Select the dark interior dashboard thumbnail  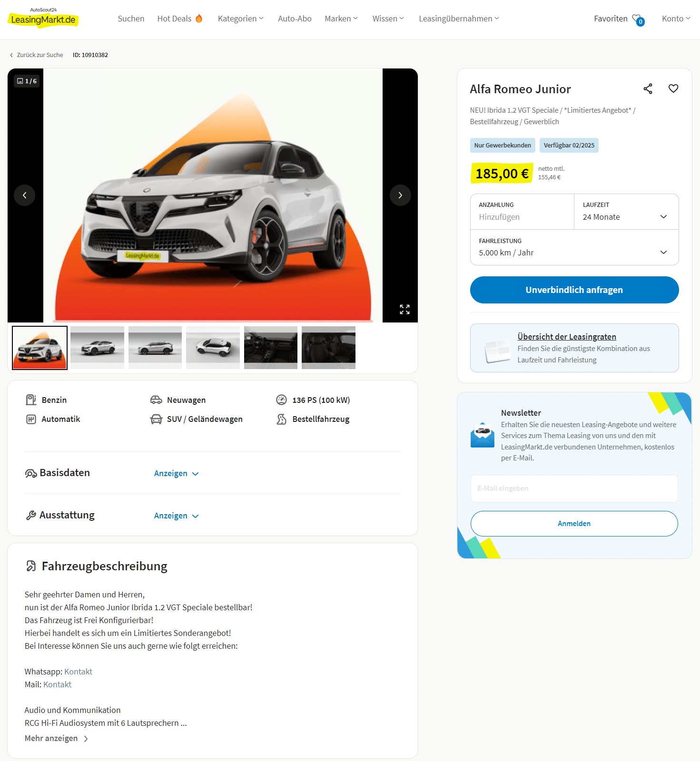pos(271,348)
